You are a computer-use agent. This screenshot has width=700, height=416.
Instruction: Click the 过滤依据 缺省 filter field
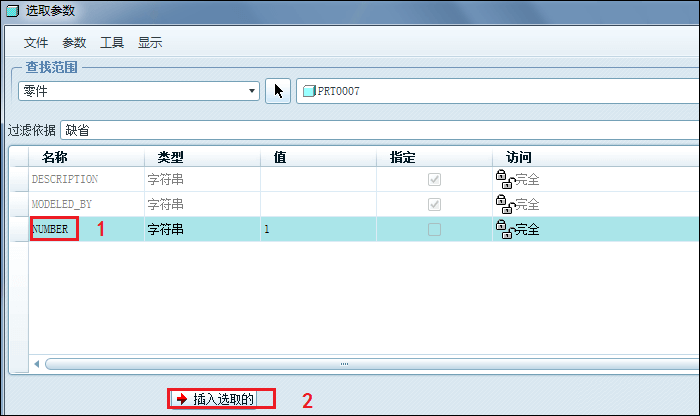[x=380, y=130]
